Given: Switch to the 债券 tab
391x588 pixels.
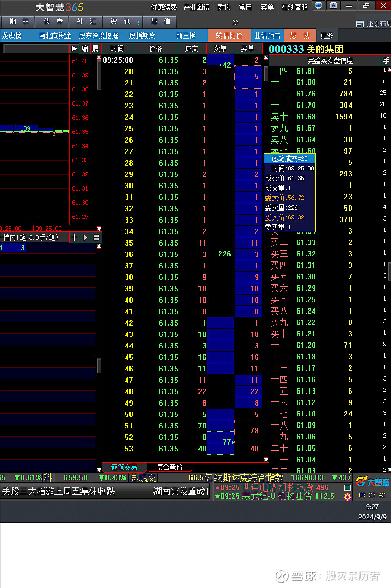Looking at the screenshot, I should point(53,22).
